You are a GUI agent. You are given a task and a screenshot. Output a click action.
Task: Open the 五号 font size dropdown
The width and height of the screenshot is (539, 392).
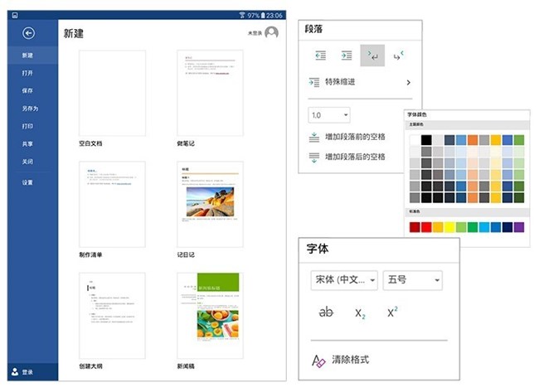[412, 281]
